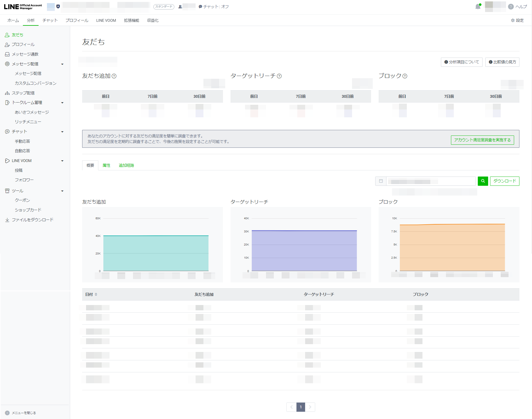Click the ダウンロード button
Image resolution: width=532 pixels, height=419 pixels.
pyautogui.click(x=505, y=181)
